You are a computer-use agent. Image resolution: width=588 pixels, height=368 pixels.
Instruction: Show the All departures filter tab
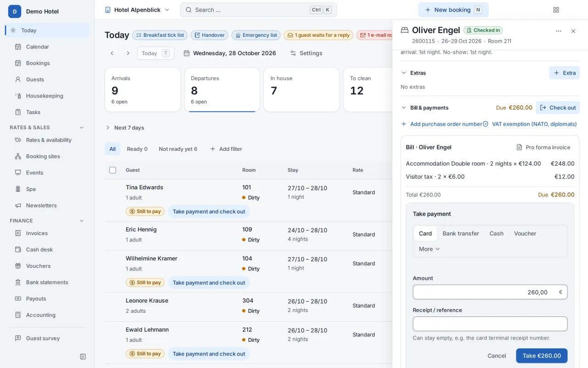(x=113, y=149)
